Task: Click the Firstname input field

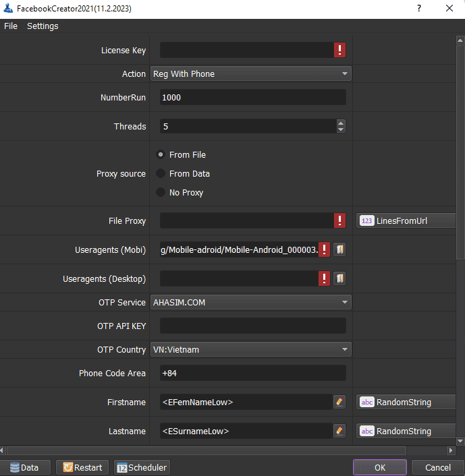Action: [x=246, y=402]
